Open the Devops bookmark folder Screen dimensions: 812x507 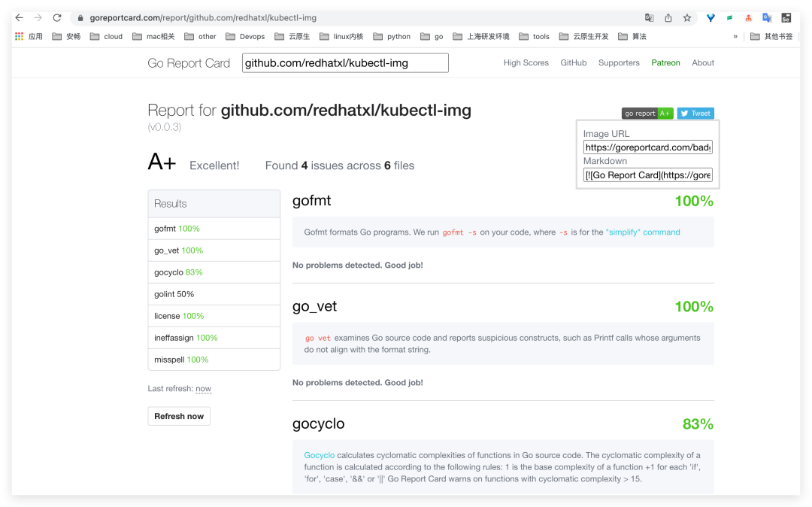(245, 36)
